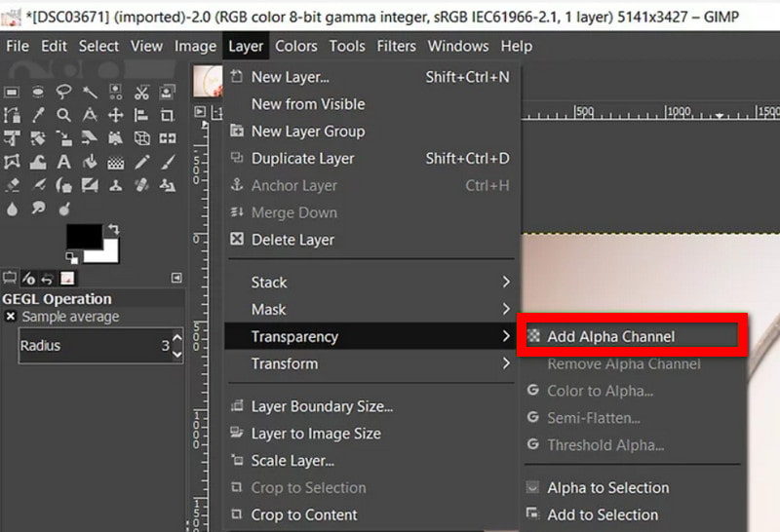Choose Alpha to Selection
Image resolution: width=780 pixels, height=532 pixels.
(x=632, y=488)
